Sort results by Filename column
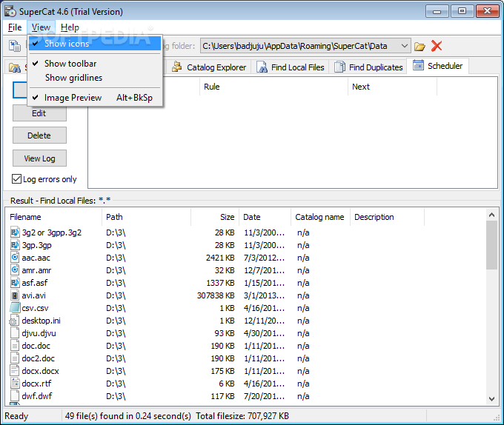Screen dimensions: 504x425 click(x=53, y=217)
